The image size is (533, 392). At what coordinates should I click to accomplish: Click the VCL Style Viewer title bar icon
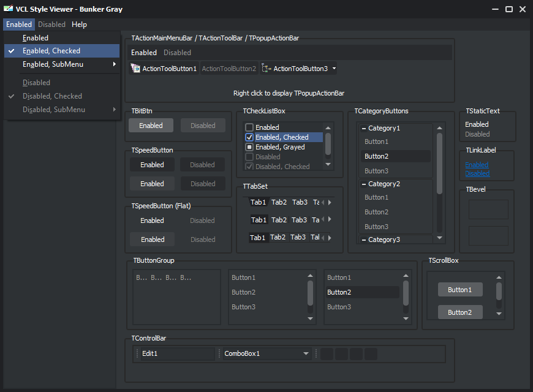tap(8, 9)
